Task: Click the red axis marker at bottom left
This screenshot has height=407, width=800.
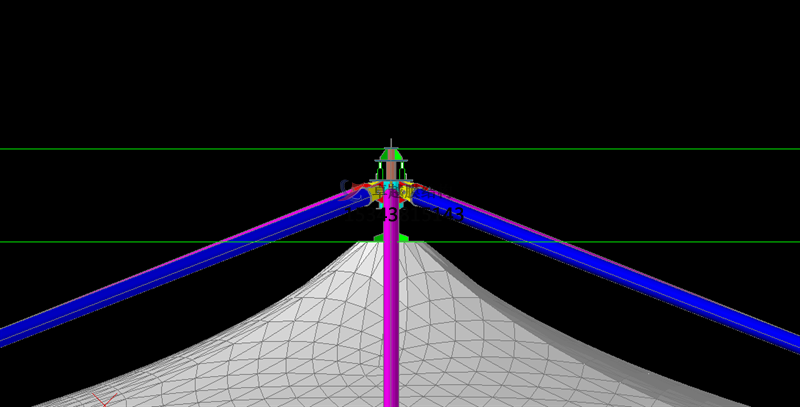Action: 104,399
